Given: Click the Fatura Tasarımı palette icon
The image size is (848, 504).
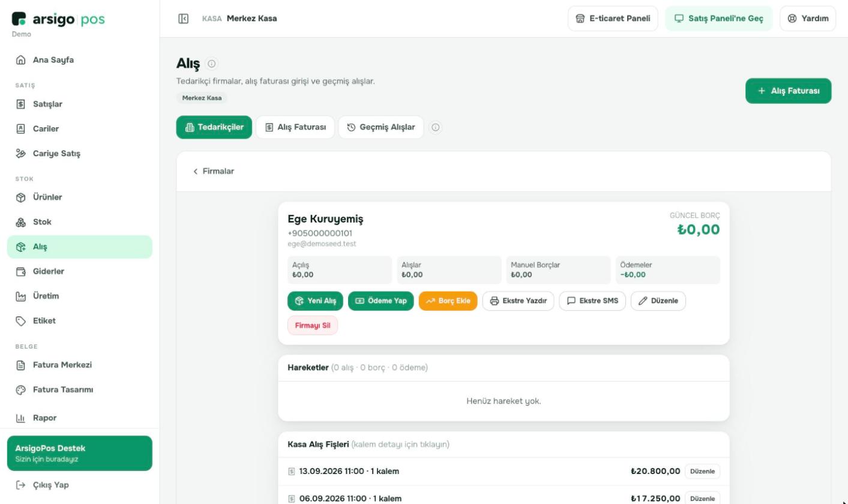Looking at the screenshot, I should (21, 390).
